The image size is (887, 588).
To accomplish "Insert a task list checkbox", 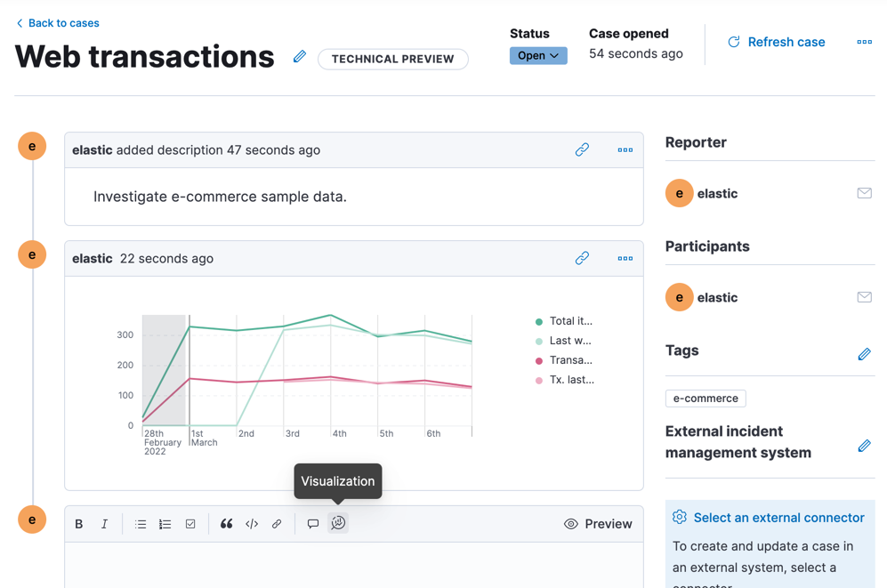I will (190, 524).
